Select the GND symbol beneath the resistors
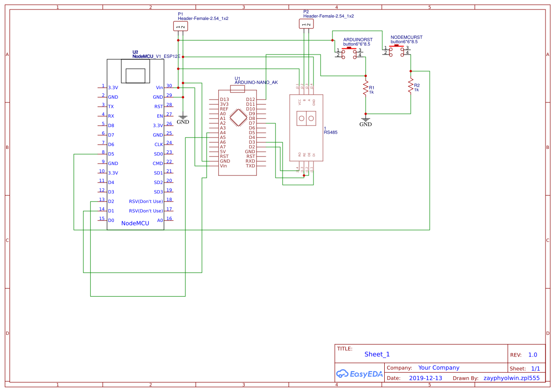The image size is (555, 392). tap(365, 120)
